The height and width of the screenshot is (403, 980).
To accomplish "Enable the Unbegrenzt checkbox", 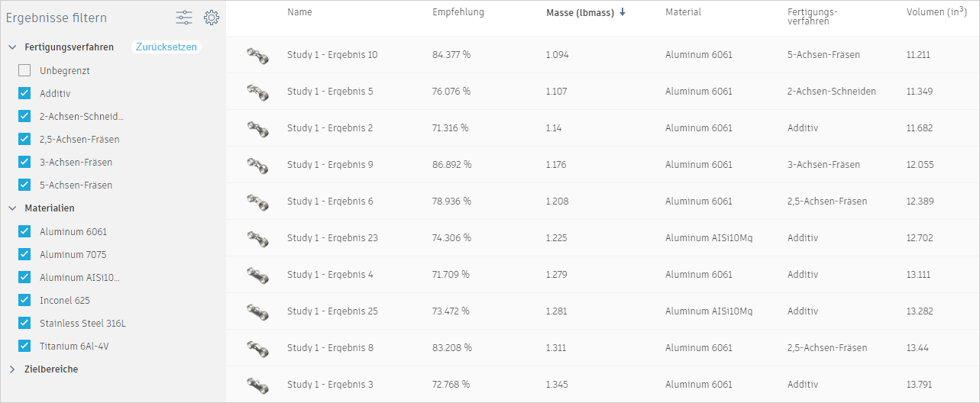I will (24, 70).
